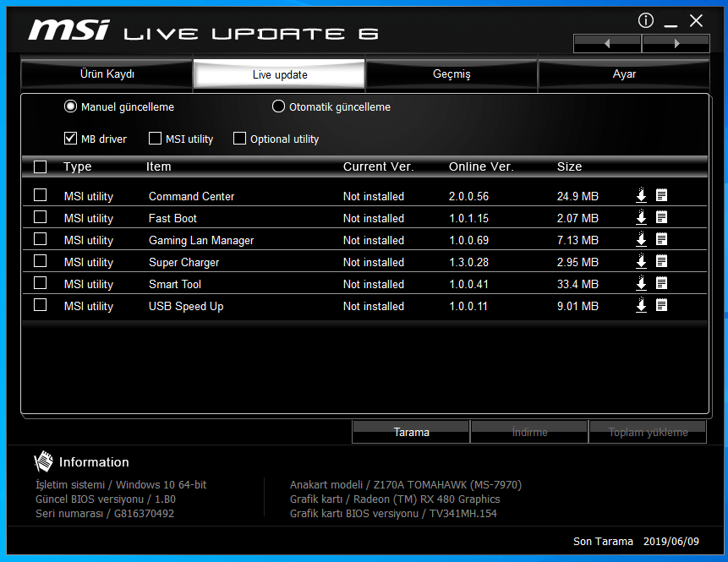Screen dimensions: 728x562
Task: Check the Command Center row checkbox
Action: [x=41, y=195]
